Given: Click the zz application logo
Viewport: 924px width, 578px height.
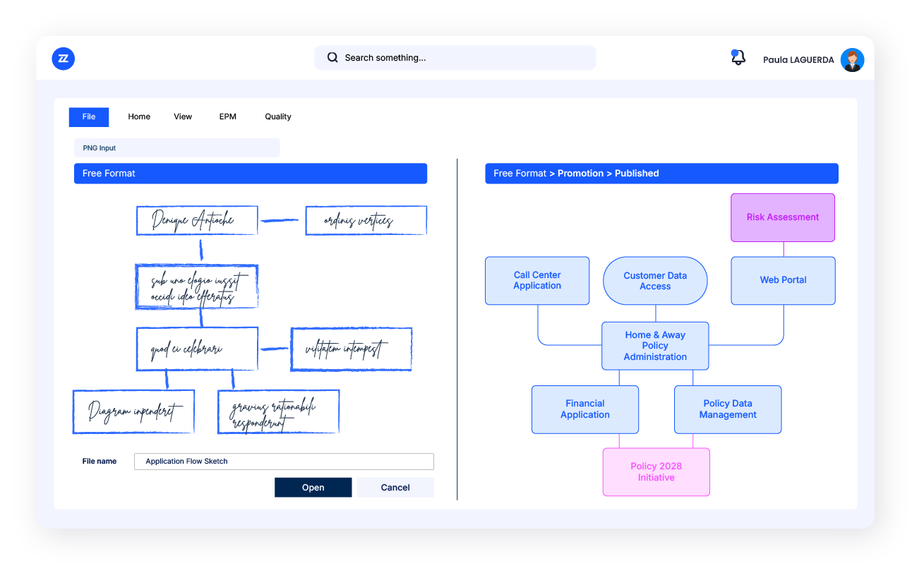Looking at the screenshot, I should (x=63, y=59).
